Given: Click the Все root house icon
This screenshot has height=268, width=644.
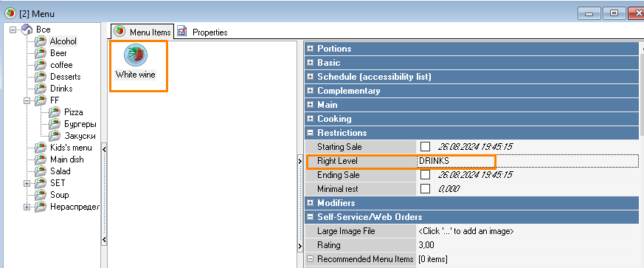Looking at the screenshot, I should tap(27, 30).
